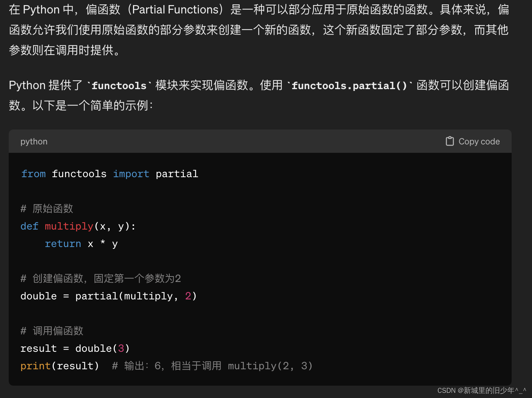Click the 'result = double(3)' line
Viewport: 532px width, 398px height.
point(75,349)
